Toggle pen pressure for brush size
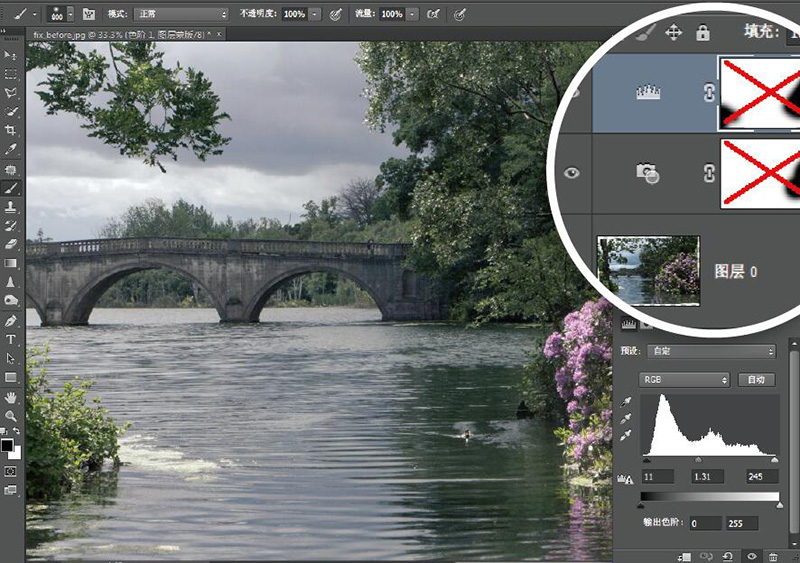The width and height of the screenshot is (800, 563). coord(459,14)
